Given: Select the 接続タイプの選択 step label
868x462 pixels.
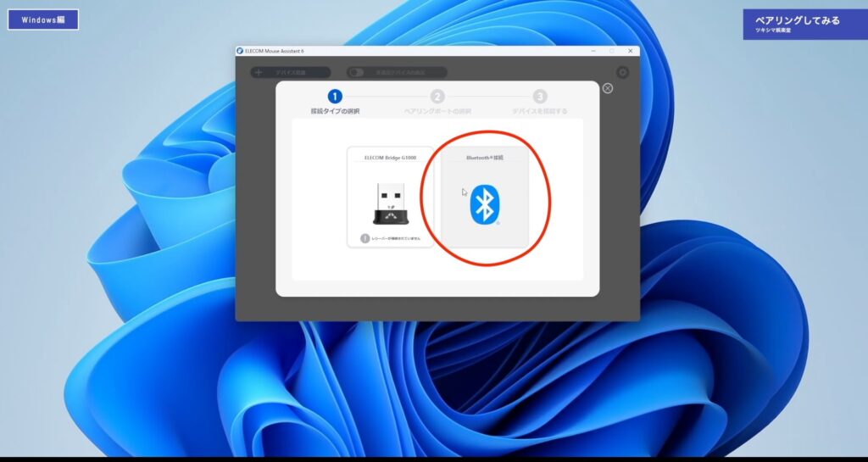Looking at the screenshot, I should 335,111.
